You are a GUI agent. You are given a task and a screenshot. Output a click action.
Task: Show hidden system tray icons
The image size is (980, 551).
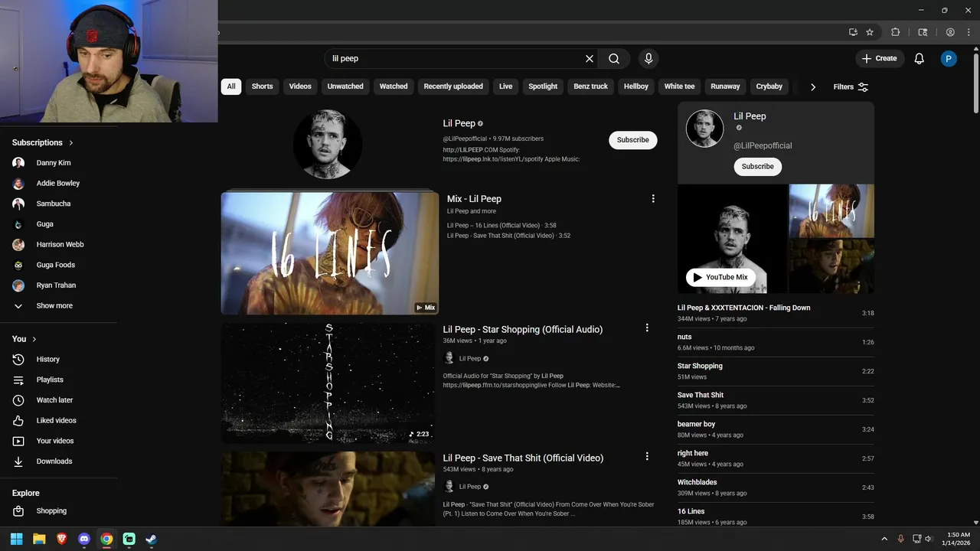[x=884, y=539]
